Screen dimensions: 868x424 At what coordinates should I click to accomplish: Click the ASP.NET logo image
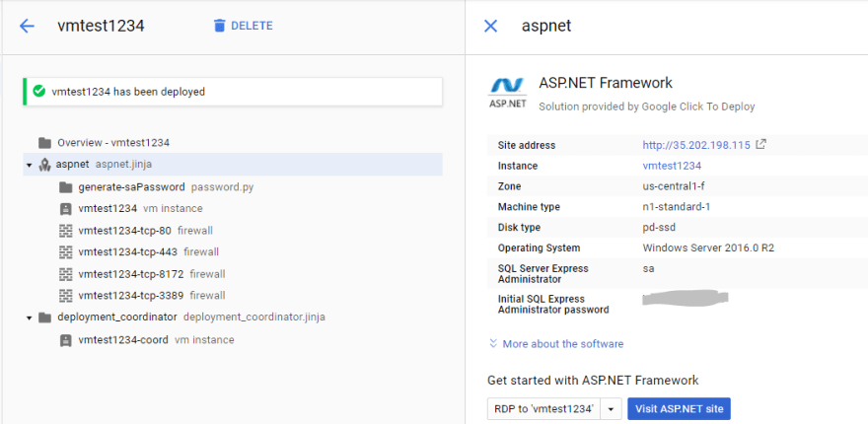point(508,93)
